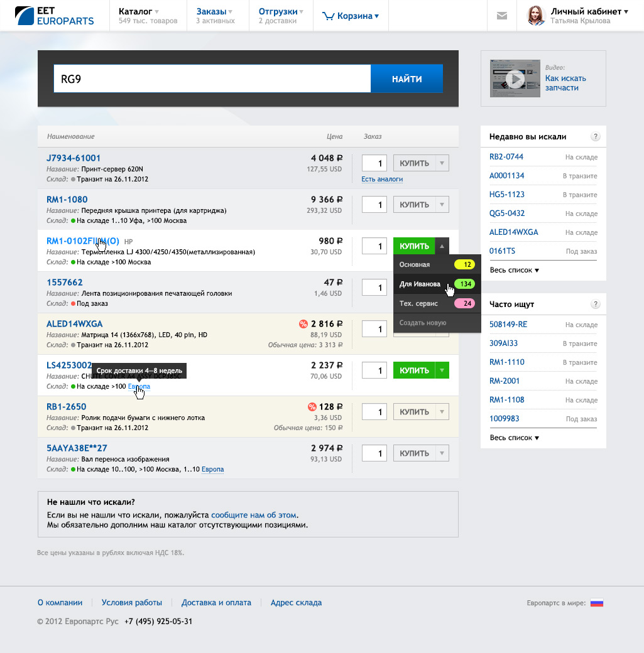This screenshot has height=653, width=644.
Task: Open the Каталог menu
Action: tap(139, 11)
